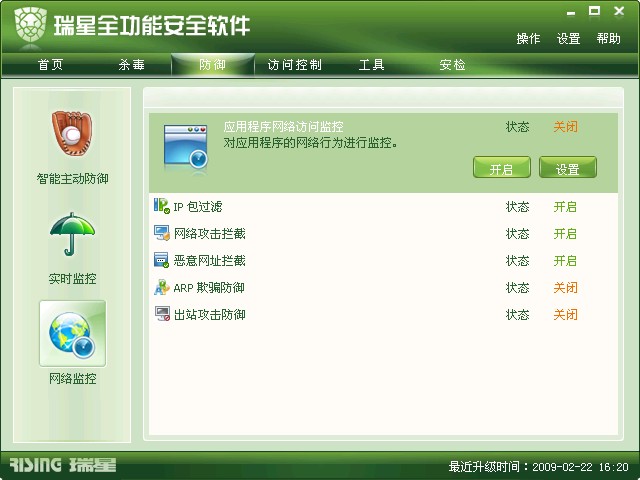Open the 访问控制 tab
640x480 pixels.
pos(294,64)
